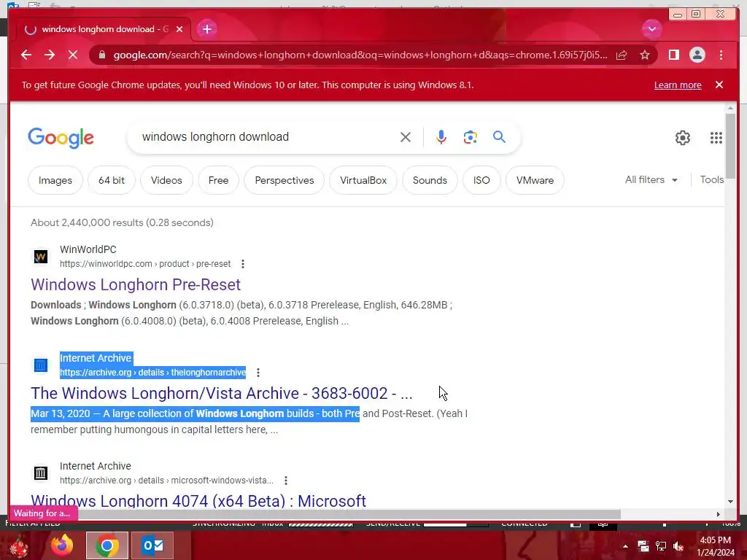Go forward with the forward arrow

pyautogui.click(x=50, y=55)
